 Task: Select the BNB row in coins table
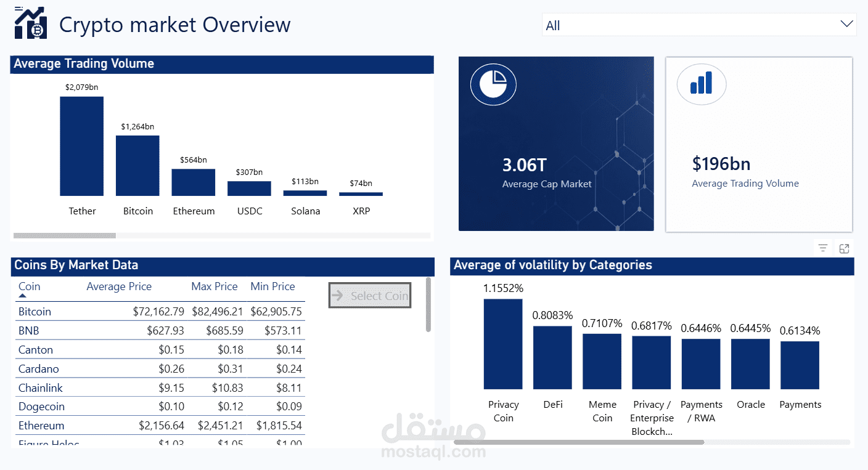pos(160,331)
